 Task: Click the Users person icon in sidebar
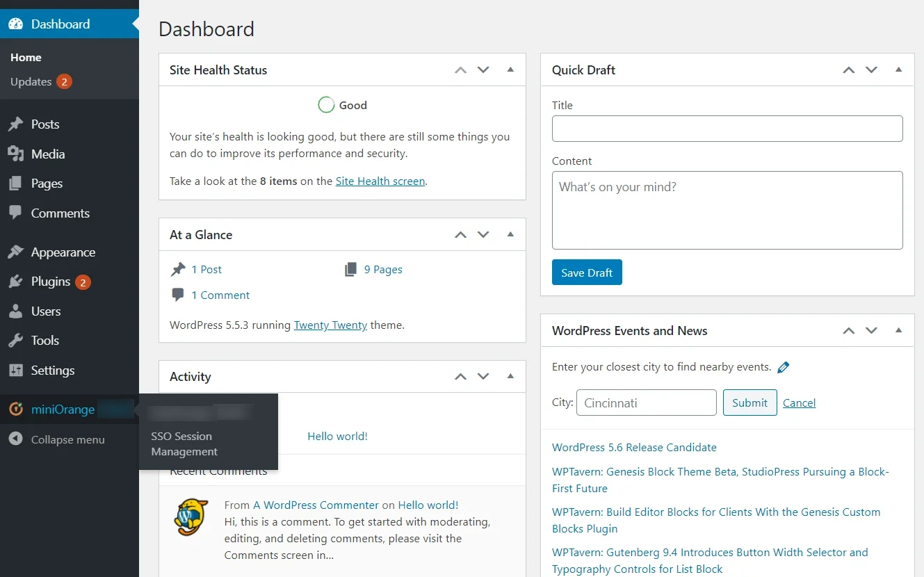(15, 311)
